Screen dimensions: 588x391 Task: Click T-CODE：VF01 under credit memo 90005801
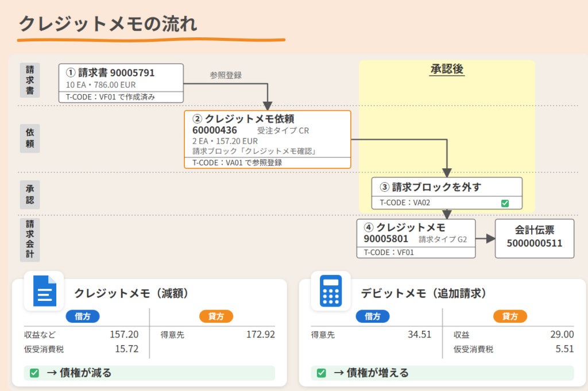[x=389, y=253]
